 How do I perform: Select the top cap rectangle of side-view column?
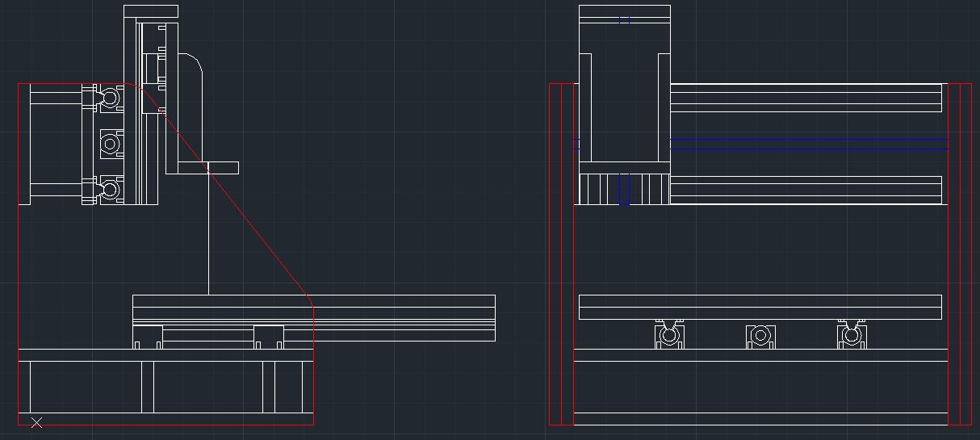(x=151, y=11)
